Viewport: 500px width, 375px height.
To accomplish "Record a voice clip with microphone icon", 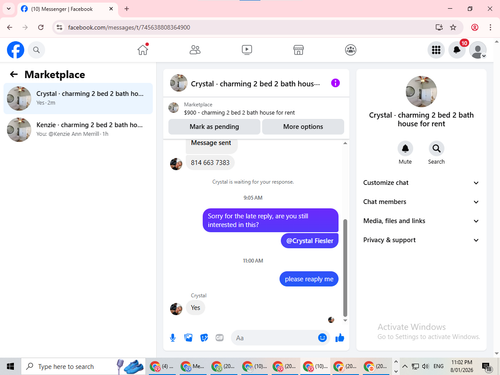I will point(173,338).
